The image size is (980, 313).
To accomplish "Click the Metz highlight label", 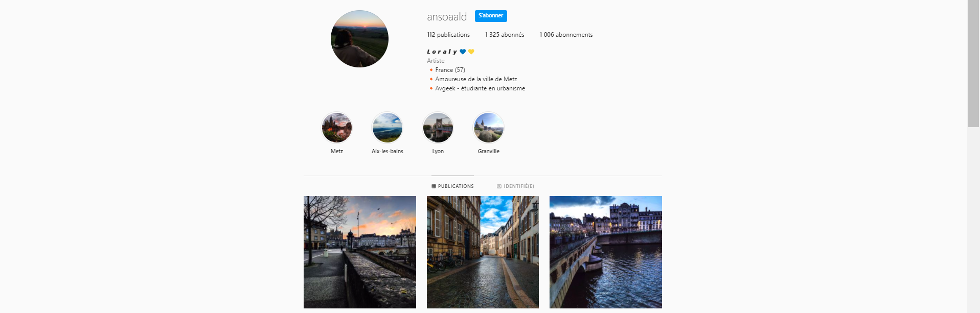I will tap(337, 151).
